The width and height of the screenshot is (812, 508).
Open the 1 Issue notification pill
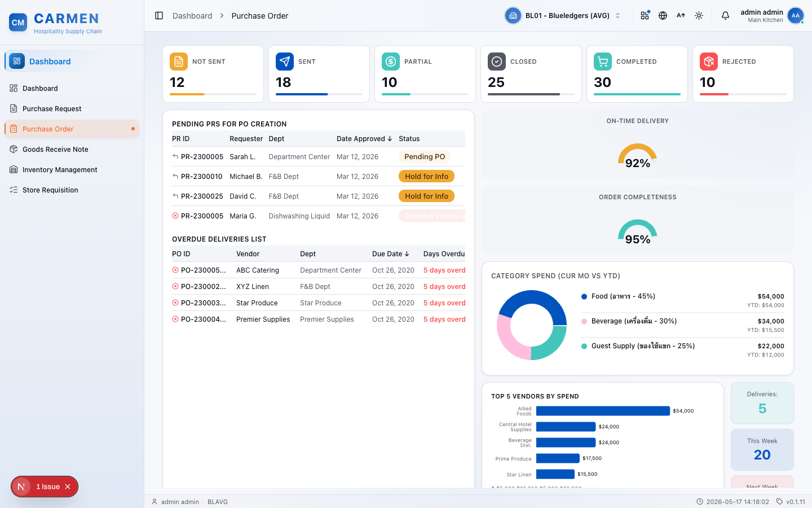pos(45,487)
